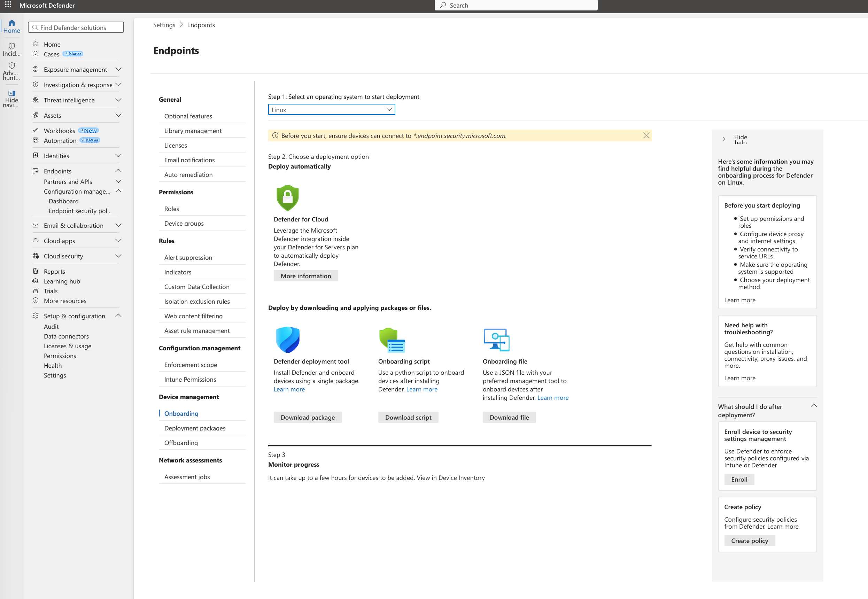Collapse the Setup & configuration section

[x=118, y=316]
